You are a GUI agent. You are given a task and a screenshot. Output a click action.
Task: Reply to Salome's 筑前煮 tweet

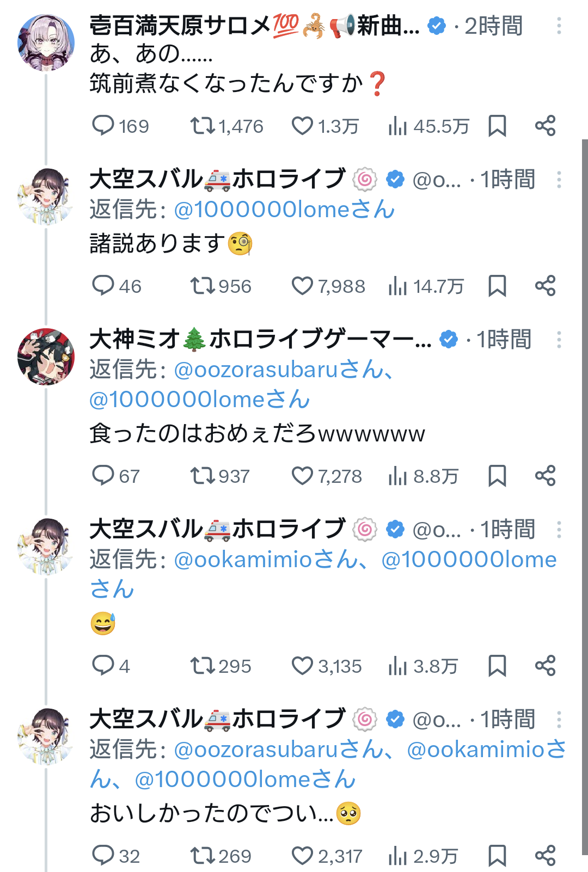(x=103, y=126)
